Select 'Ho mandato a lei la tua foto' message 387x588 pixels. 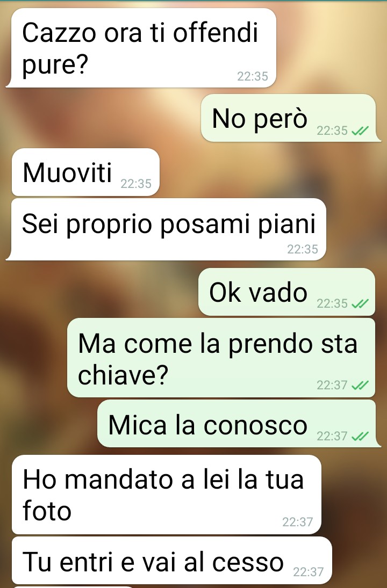(166, 495)
